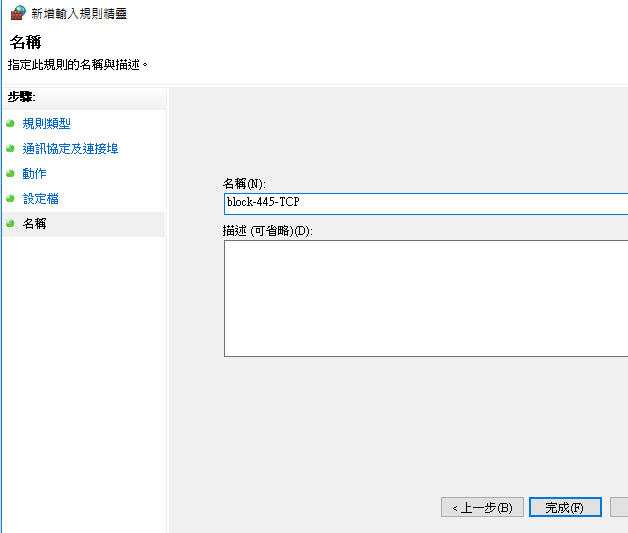Image resolution: width=628 pixels, height=533 pixels.
Task: Jump to the 動作 step
Action: (x=34, y=173)
